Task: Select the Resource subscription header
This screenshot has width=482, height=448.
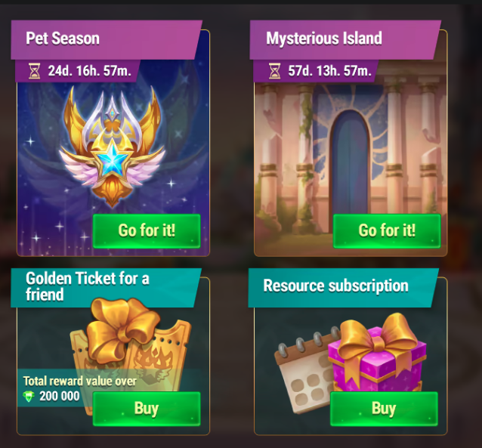Action: [x=343, y=288]
